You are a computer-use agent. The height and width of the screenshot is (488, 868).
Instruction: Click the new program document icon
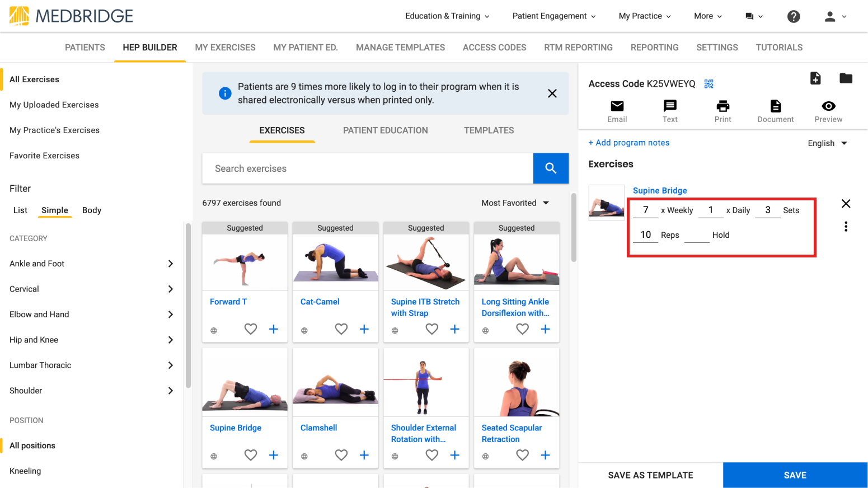click(816, 78)
